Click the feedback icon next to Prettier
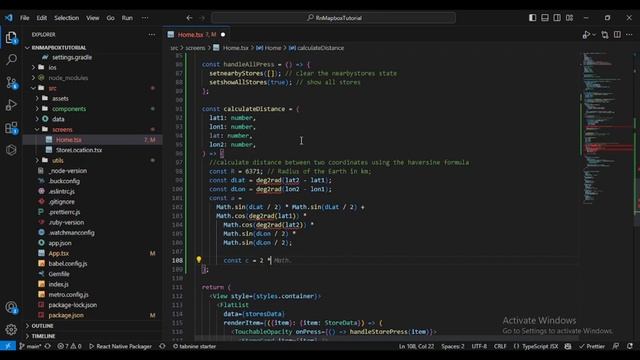Viewport: 640px width, 360px height. coord(616,346)
